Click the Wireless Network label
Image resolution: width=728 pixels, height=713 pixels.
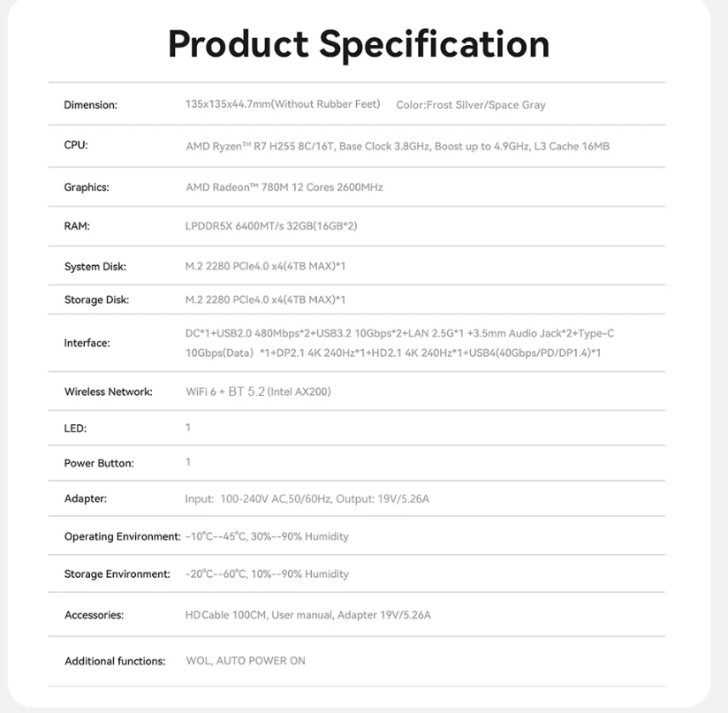109,391
